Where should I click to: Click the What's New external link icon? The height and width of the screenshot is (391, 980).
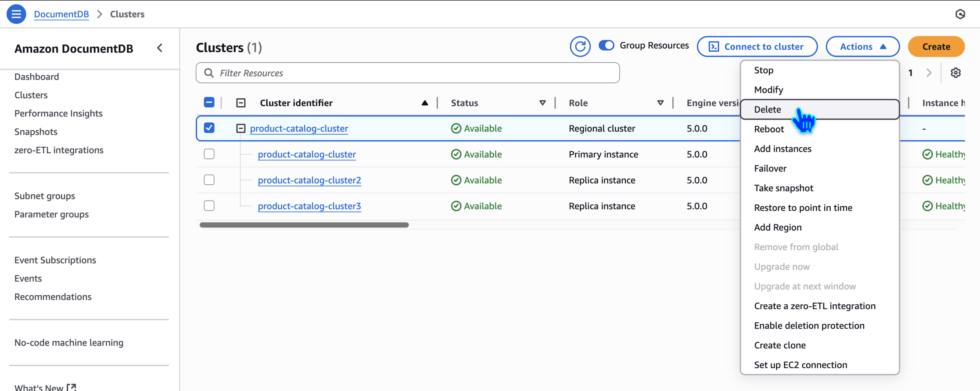(71, 387)
